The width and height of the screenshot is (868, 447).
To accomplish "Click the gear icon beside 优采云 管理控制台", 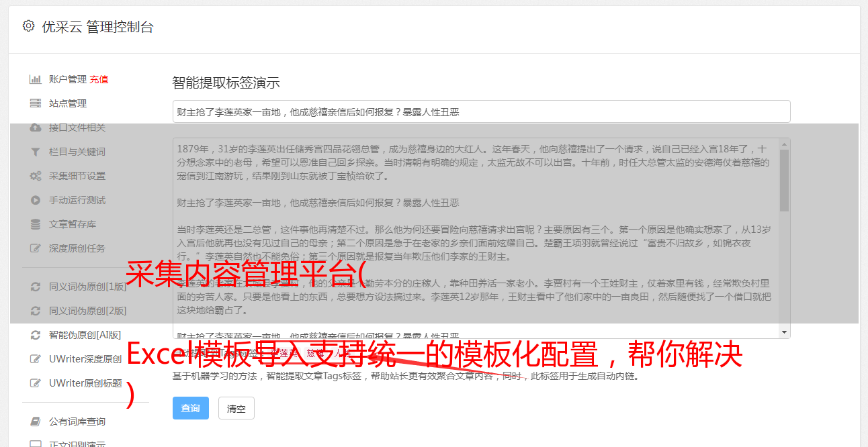I will 28,26.
